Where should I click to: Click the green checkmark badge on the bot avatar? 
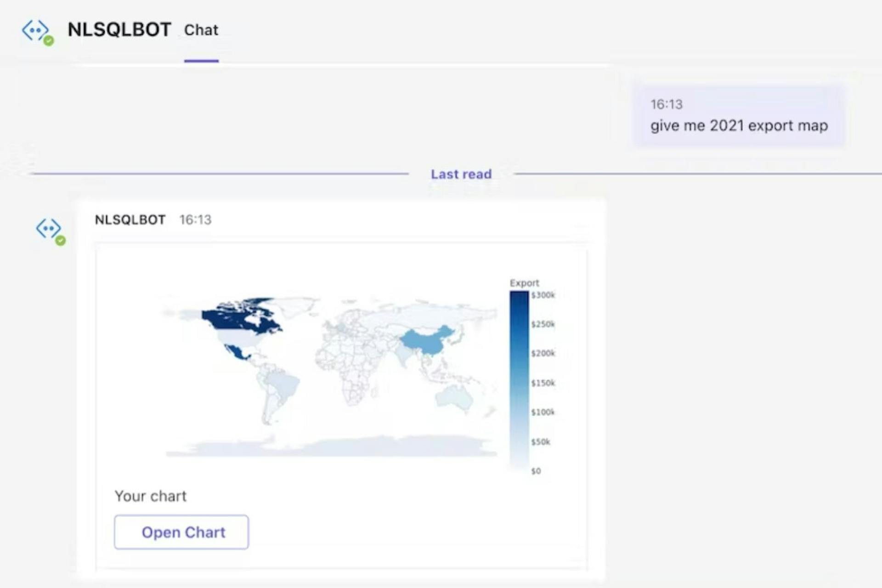pyautogui.click(x=61, y=240)
